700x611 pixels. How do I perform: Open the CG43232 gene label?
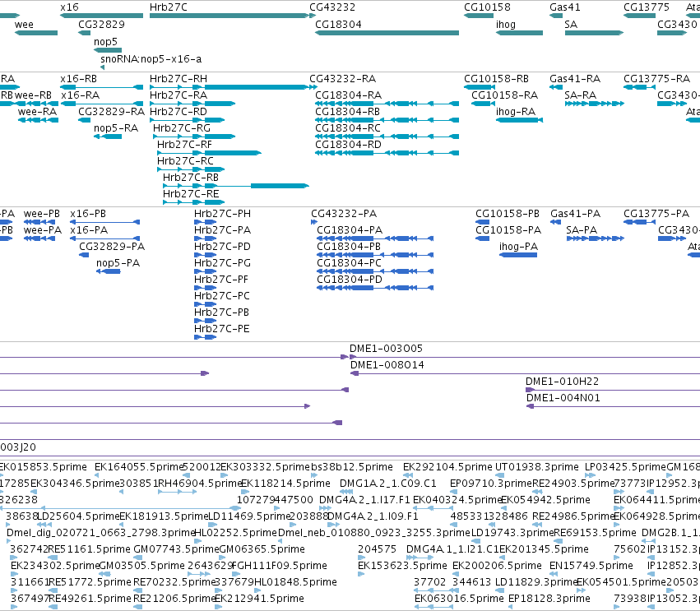click(x=332, y=7)
